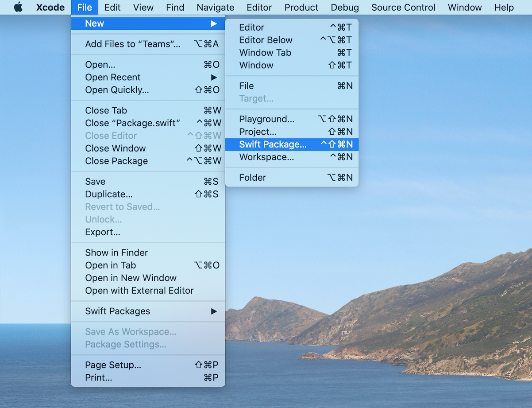This screenshot has height=408, width=532.
Task: Create a new Project… from submenu
Action: click(258, 132)
